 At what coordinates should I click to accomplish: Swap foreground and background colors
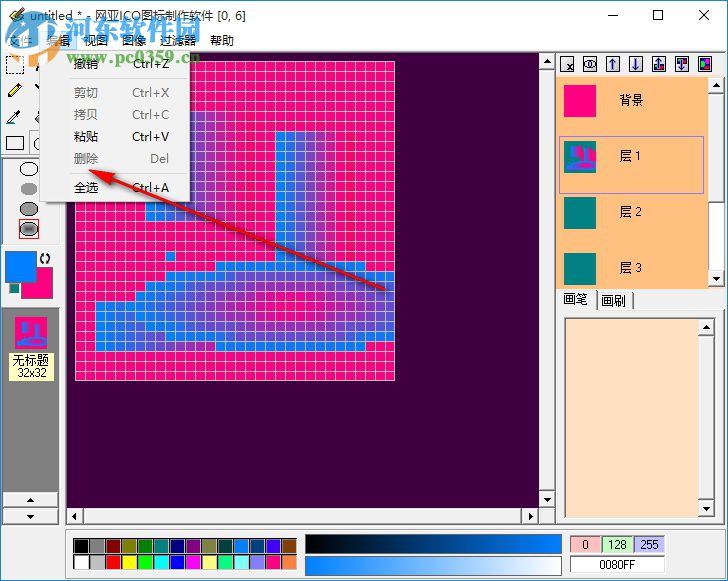[x=45, y=259]
